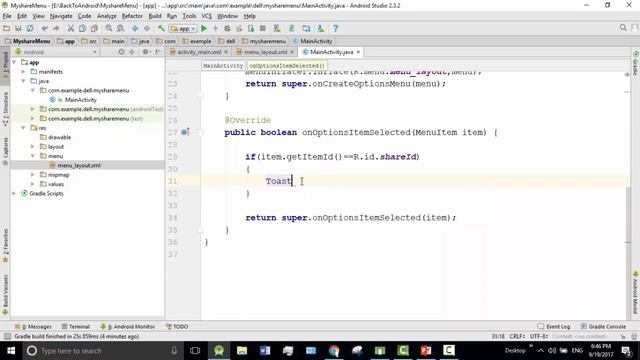The width and height of the screenshot is (640, 360).
Task: Click the scroll from source target icon
Action: click(x=121, y=52)
